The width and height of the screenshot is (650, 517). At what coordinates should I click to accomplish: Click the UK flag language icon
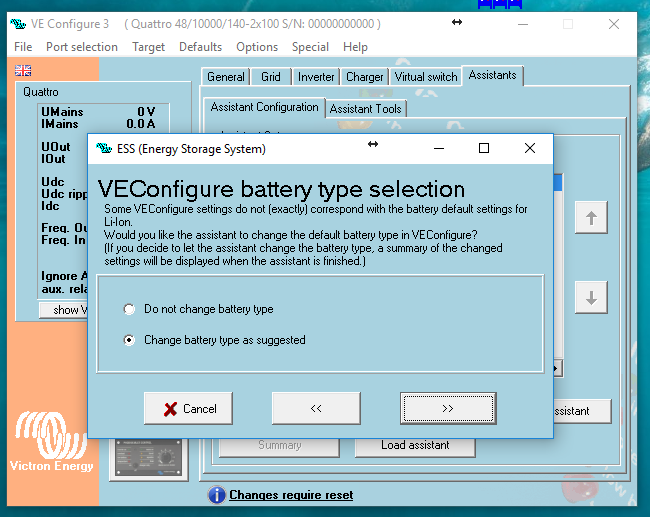(x=23, y=70)
